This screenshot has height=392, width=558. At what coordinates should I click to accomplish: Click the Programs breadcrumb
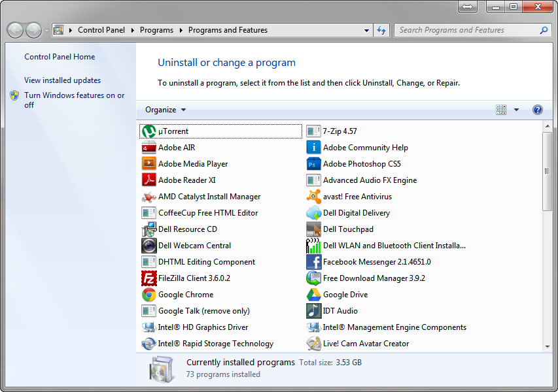[156, 30]
